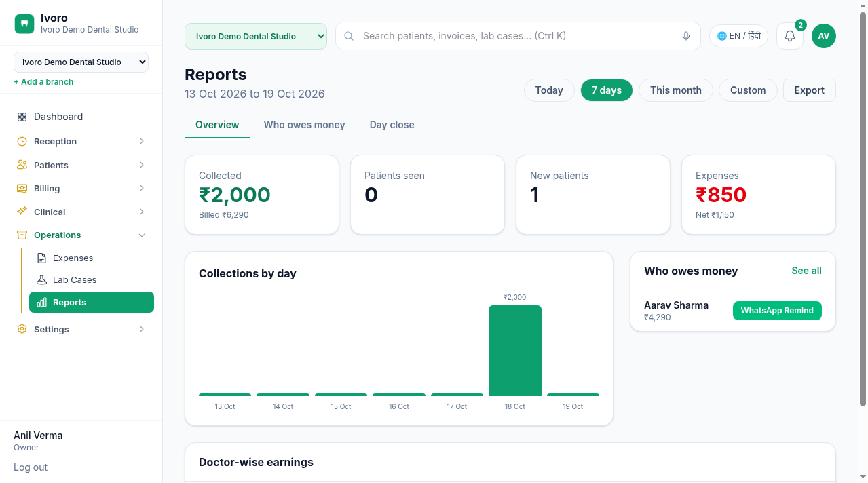This screenshot has width=868, height=483.
Task: Click the Dashboard grid icon
Action: point(22,117)
